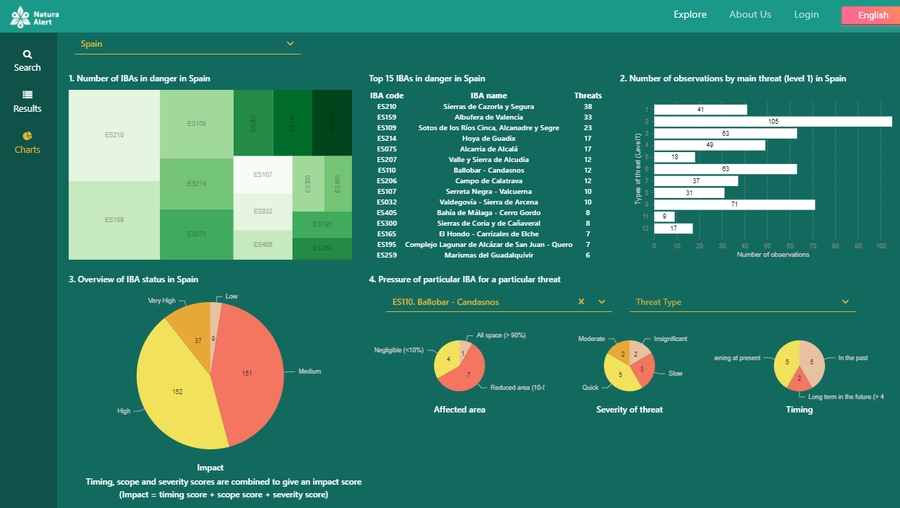Viewport: 900px width, 508px height.
Task: Click the Login link
Action: click(806, 15)
